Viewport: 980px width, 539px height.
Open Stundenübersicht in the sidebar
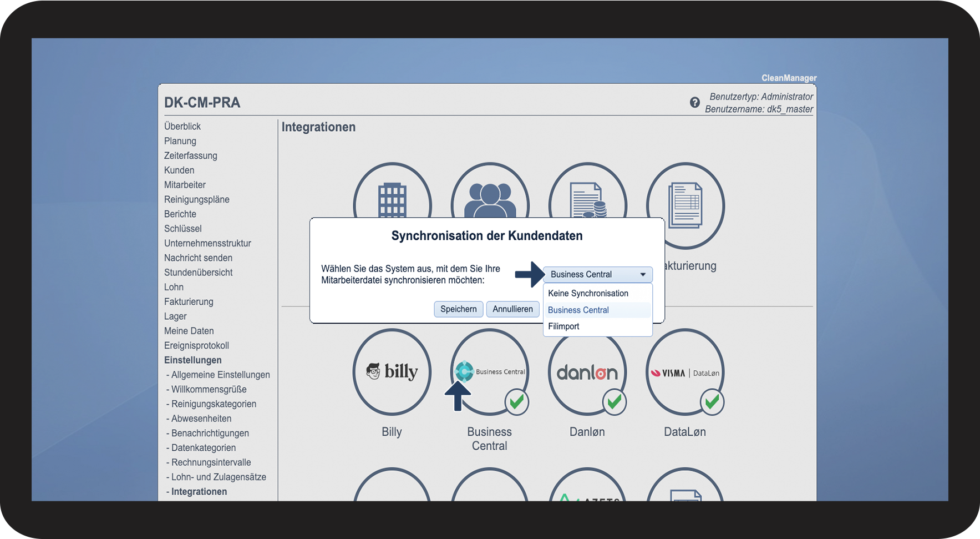tap(199, 273)
